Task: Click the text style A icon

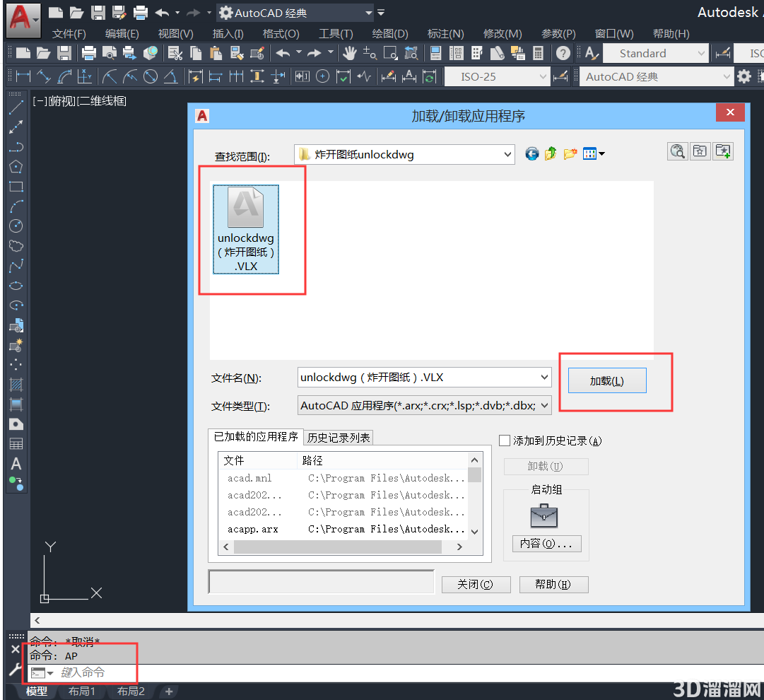Action: click(x=591, y=53)
